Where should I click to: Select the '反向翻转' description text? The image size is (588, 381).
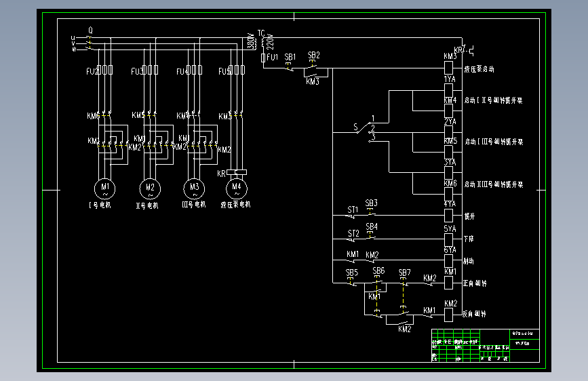click(474, 314)
